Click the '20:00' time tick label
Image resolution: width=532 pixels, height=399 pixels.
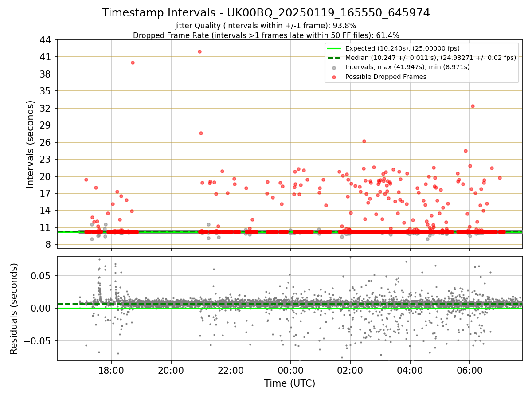[x=171, y=370]
